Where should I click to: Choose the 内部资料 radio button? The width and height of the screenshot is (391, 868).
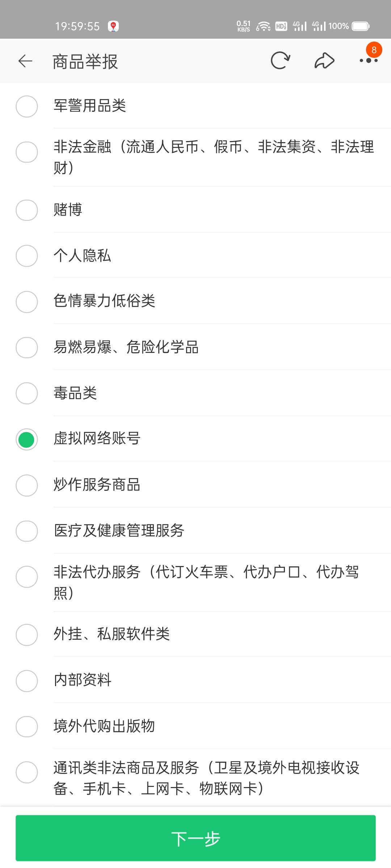click(27, 681)
